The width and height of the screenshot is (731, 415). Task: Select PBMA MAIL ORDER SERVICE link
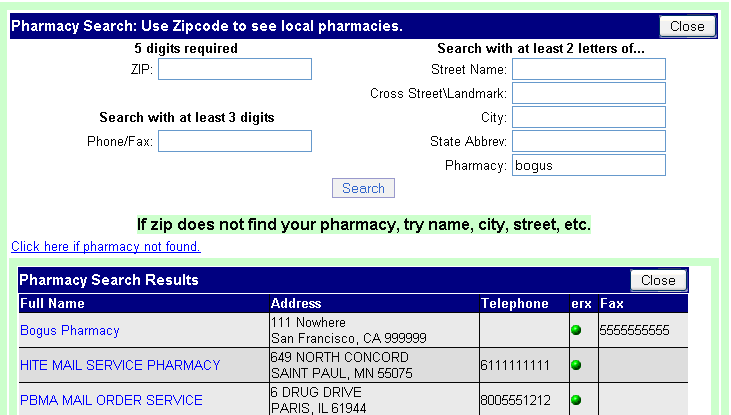click(x=111, y=400)
